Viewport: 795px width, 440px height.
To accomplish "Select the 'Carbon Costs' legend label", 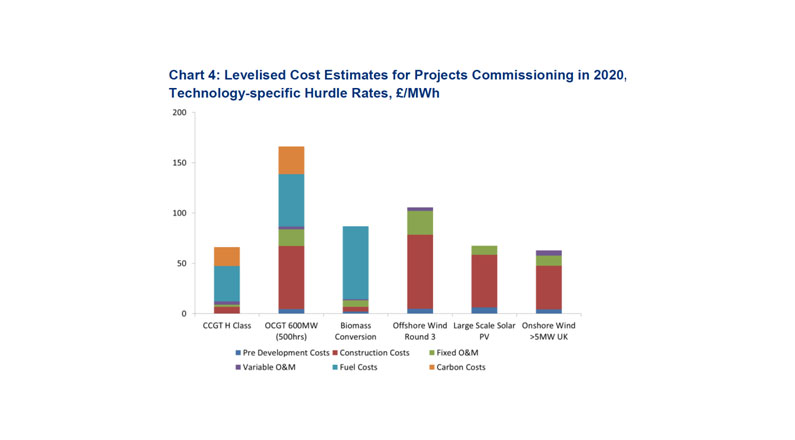I will coord(461,368).
